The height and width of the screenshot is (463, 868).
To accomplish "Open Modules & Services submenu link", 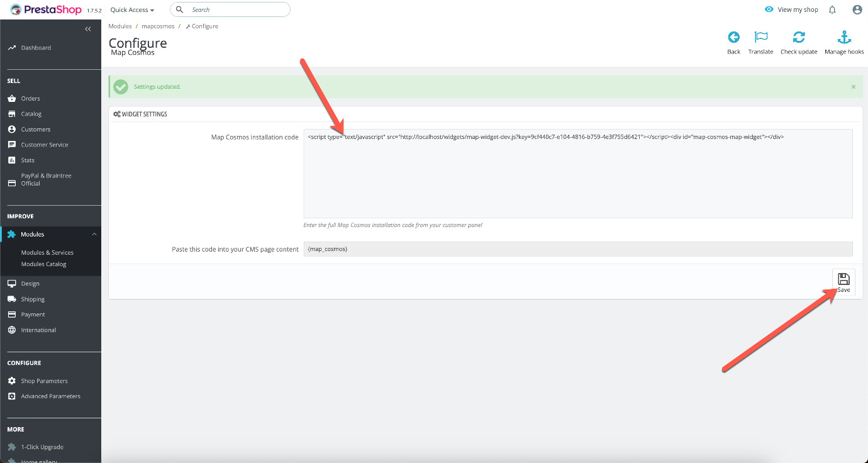I will coord(47,253).
